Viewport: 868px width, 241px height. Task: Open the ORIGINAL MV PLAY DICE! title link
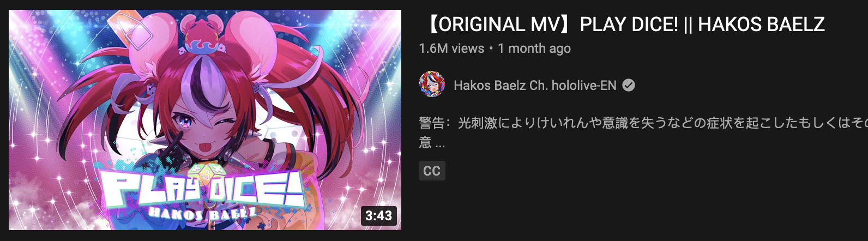623,25
